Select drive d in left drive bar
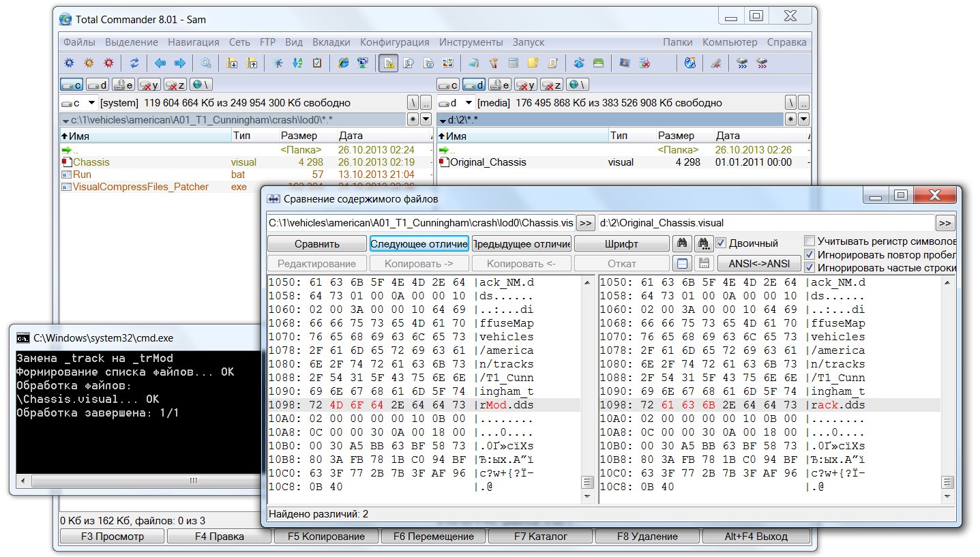 [97, 85]
